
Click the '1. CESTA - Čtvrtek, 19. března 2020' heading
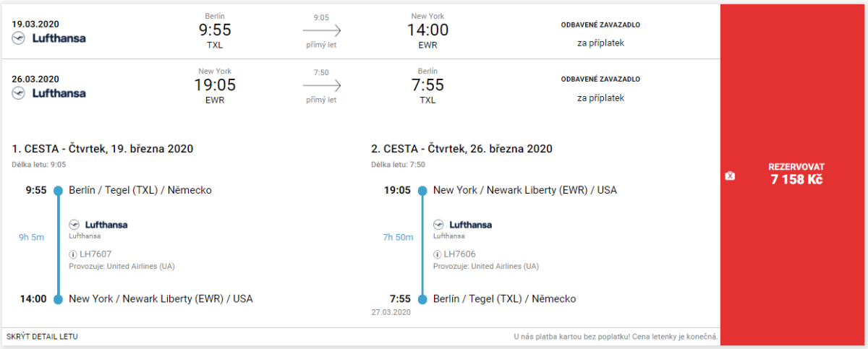point(102,149)
